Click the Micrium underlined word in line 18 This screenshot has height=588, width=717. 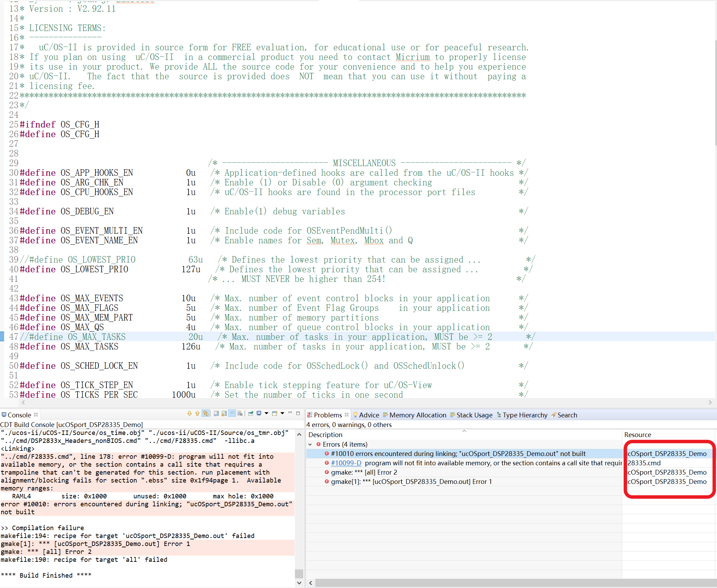click(x=412, y=57)
